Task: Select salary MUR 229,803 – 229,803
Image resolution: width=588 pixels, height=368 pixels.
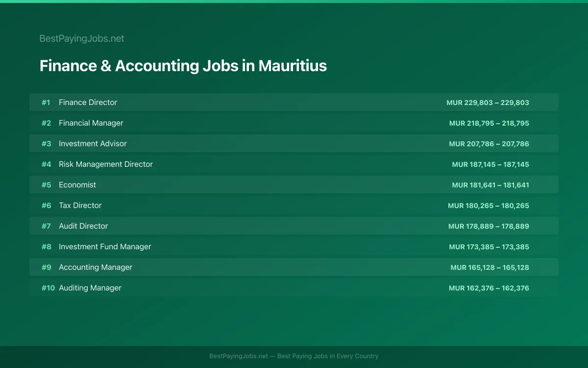Action: click(488, 103)
